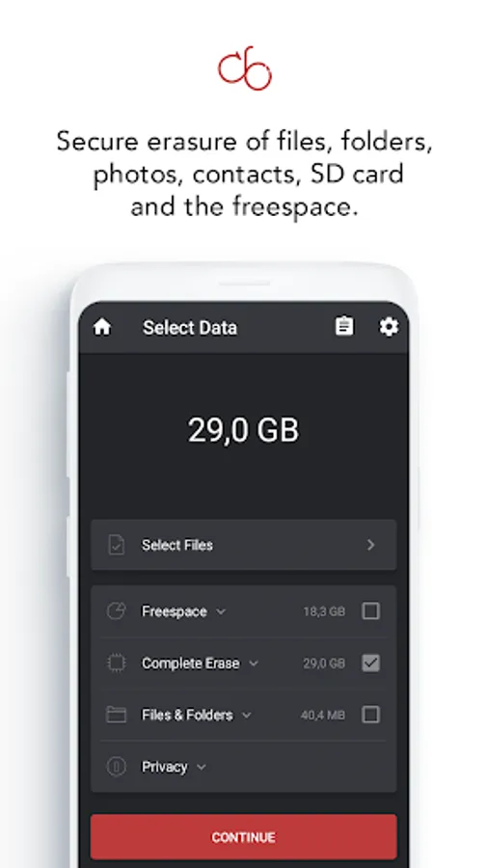Screen dimensions: 488x868
Task: Click the Privacy circle icon
Action: [x=116, y=767]
